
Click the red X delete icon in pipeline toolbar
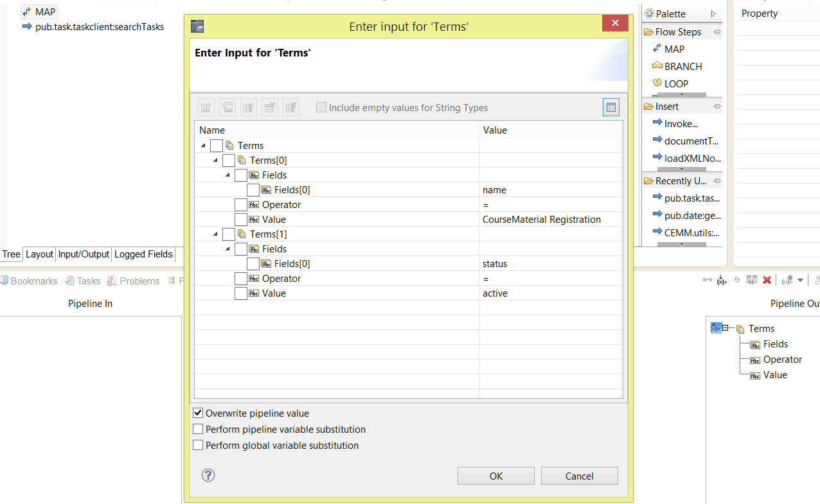coord(767,280)
